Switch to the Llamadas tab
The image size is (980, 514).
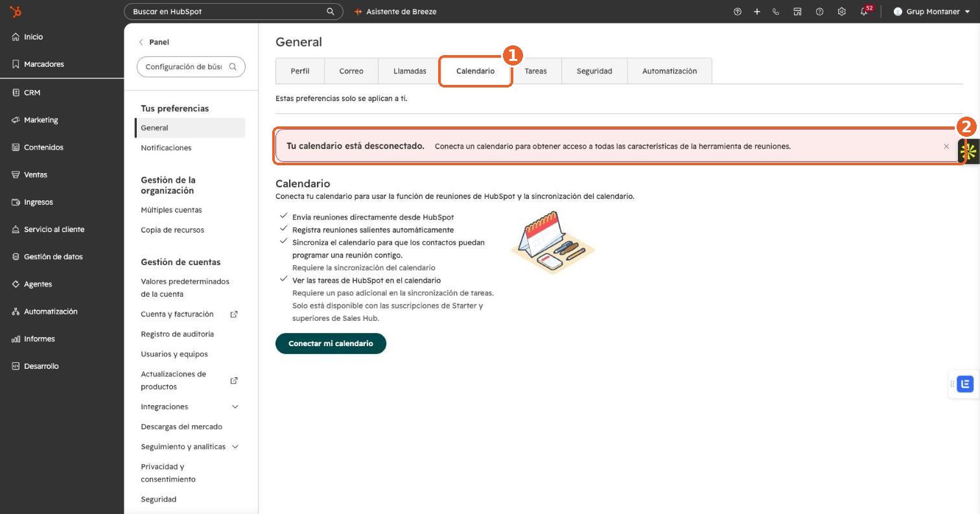pos(410,71)
